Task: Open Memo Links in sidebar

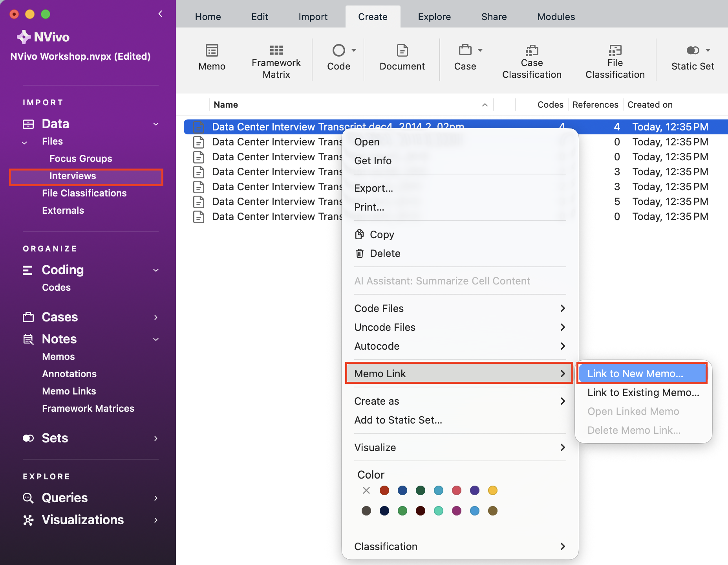Action: click(69, 391)
